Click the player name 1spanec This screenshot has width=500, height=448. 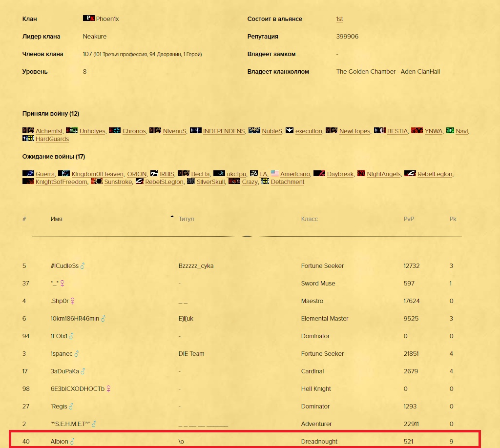tap(62, 354)
